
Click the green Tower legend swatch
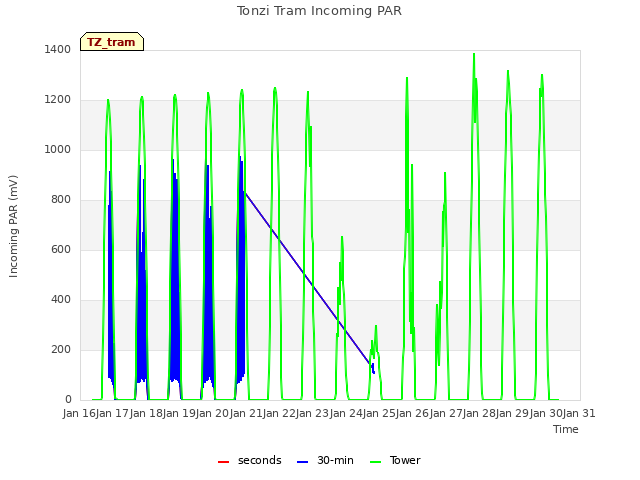coord(376,462)
